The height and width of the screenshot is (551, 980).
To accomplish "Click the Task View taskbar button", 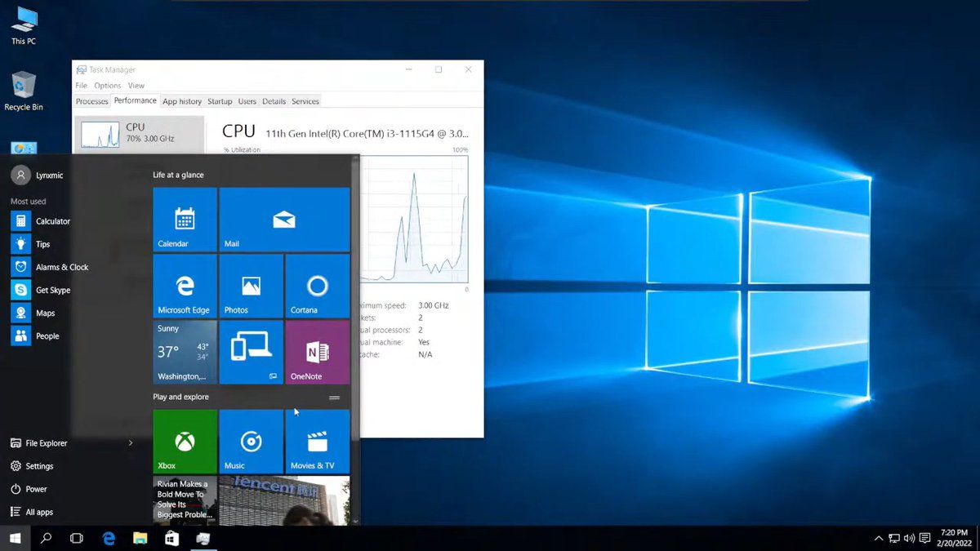I will click(x=77, y=539).
